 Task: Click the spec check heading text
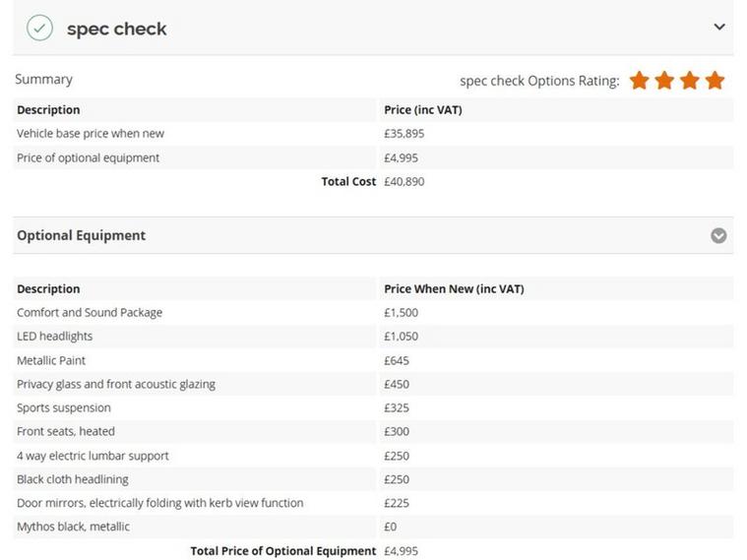[117, 30]
